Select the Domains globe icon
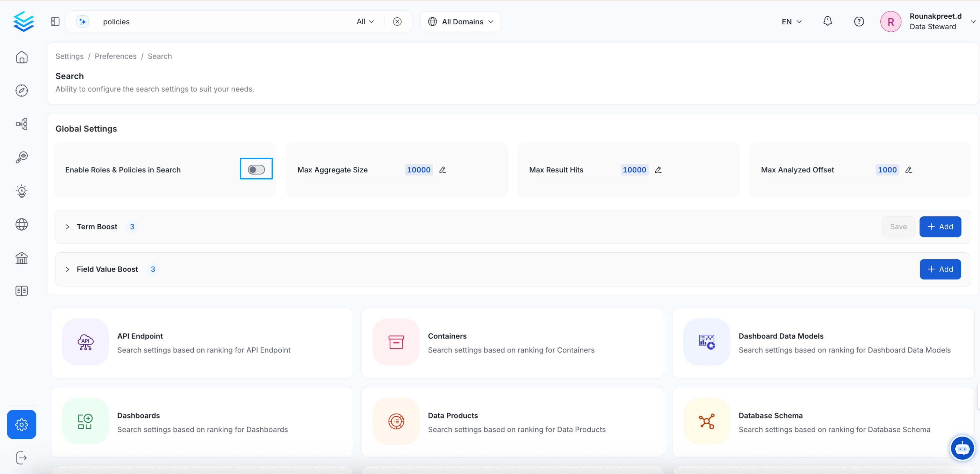 tap(22, 224)
